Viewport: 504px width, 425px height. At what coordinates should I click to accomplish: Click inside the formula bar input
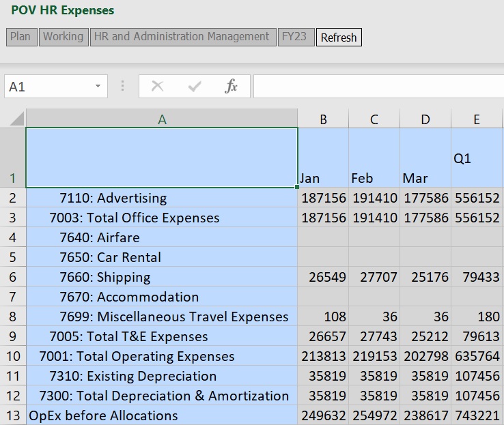[378, 87]
